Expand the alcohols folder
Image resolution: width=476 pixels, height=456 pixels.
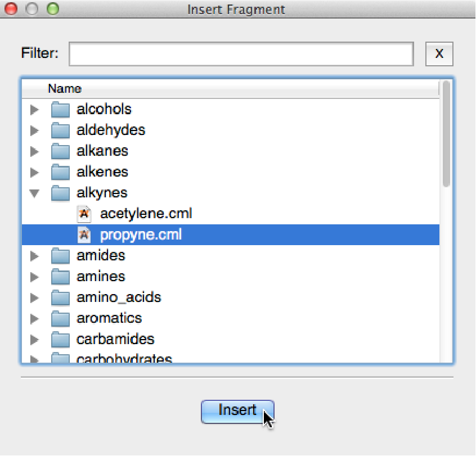pos(35,109)
